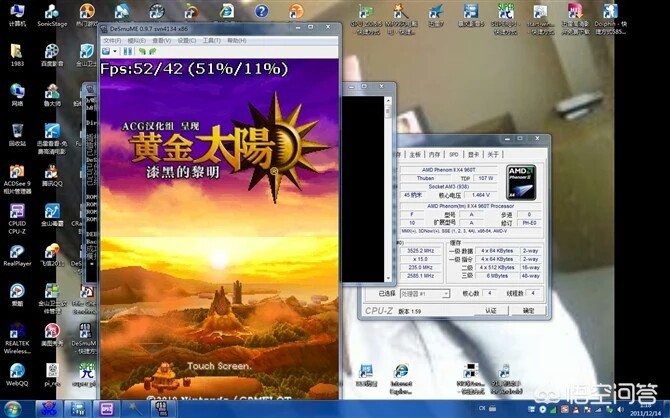Click the Socket AM3 (938) field in CPU-Z

pos(449,187)
